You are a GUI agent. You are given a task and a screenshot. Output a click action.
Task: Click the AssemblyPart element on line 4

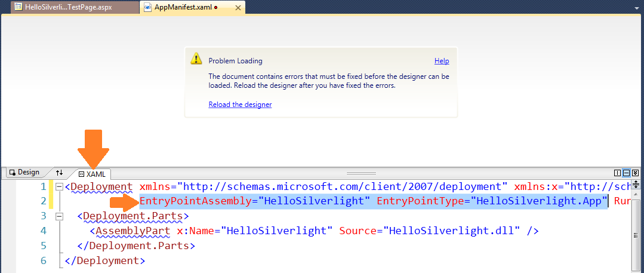coord(133,231)
